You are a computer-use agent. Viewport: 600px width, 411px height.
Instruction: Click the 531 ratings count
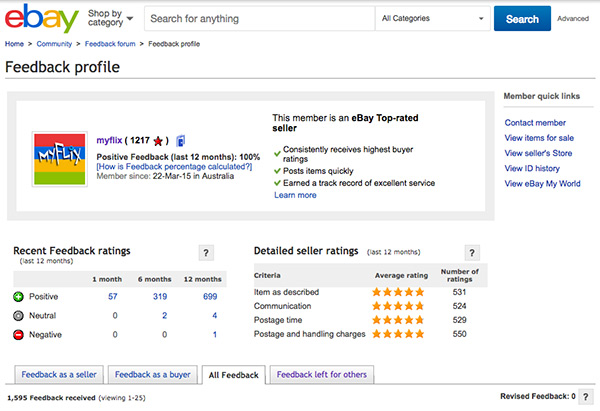[459, 292]
